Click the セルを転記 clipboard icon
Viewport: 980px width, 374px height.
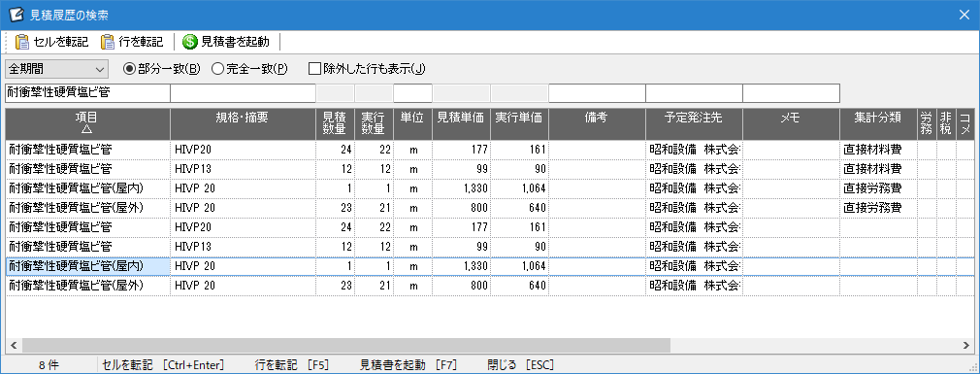click(x=22, y=42)
